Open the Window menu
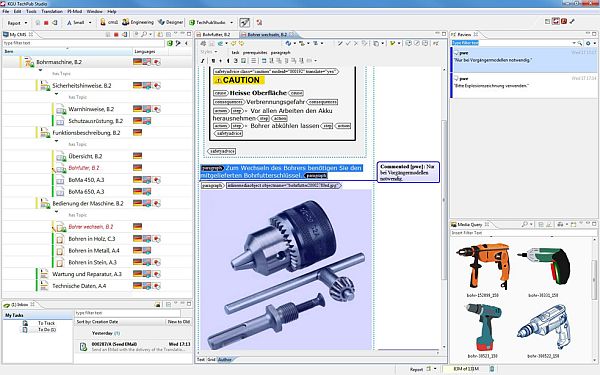Screen dimensions: 600x375 coord(94,11)
